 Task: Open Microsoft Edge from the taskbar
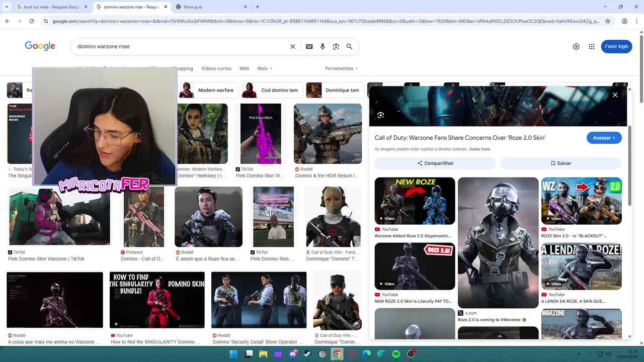tap(367, 354)
